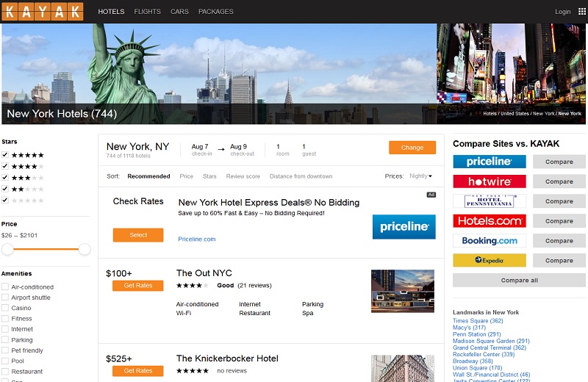This screenshot has width=588, height=382.
Task: Open the Prices Nightly dropdown
Action: click(x=420, y=176)
